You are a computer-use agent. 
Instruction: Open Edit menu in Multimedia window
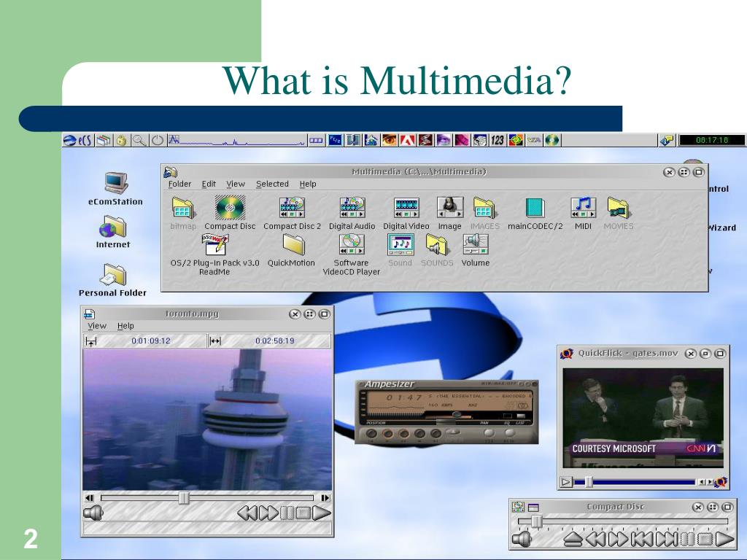coord(209,184)
